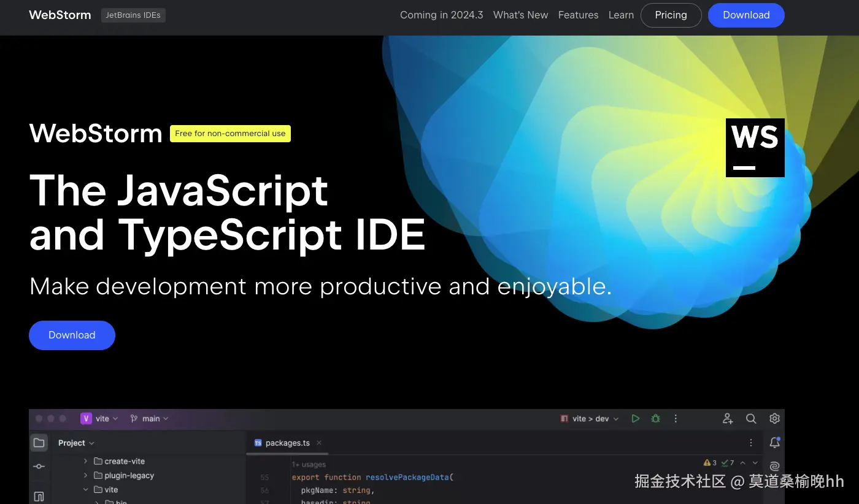Select the packages.ts editor tab
Image resolution: width=859 pixels, height=504 pixels.
click(287, 443)
